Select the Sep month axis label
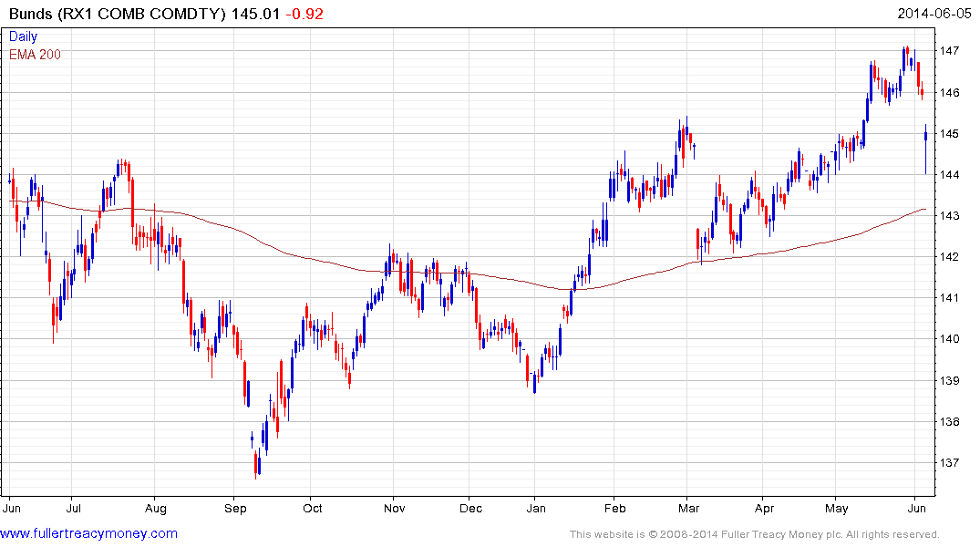 [235, 508]
